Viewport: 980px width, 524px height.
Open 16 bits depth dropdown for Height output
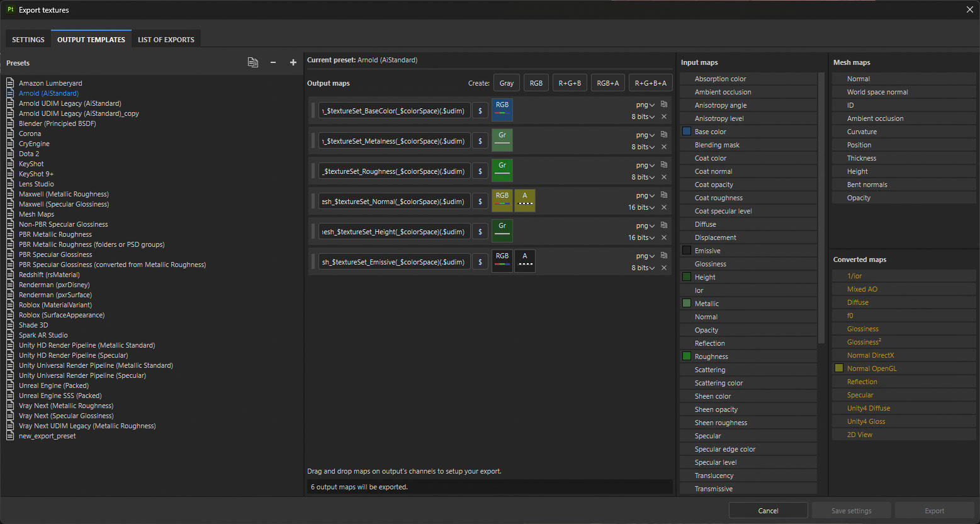[x=641, y=237]
